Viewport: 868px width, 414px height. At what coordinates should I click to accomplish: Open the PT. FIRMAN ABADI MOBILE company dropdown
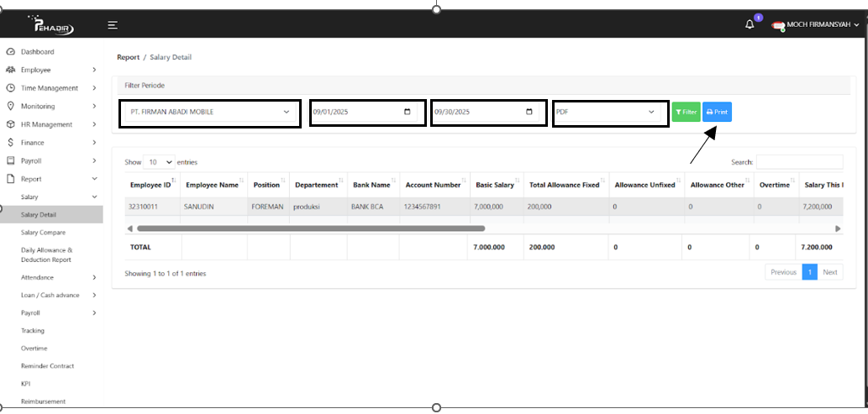[x=209, y=112]
